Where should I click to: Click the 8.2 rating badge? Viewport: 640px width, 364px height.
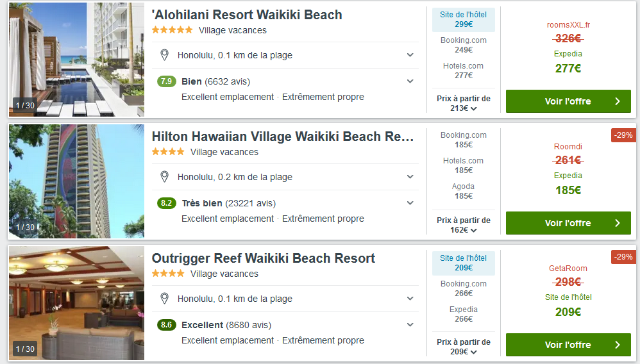[166, 203]
